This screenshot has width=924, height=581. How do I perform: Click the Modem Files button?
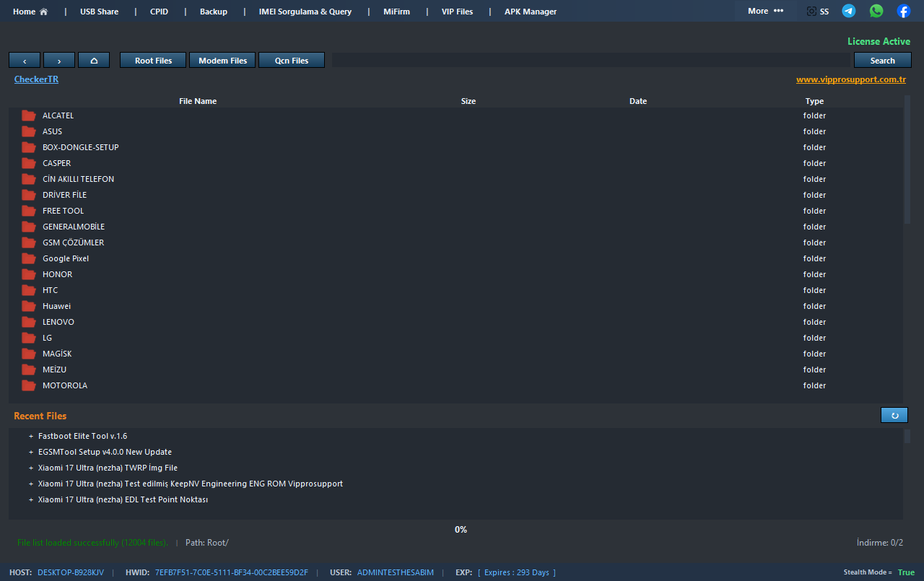[222, 61]
